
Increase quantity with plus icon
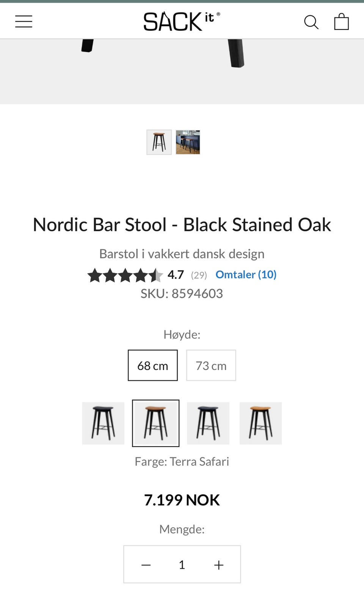tap(219, 565)
